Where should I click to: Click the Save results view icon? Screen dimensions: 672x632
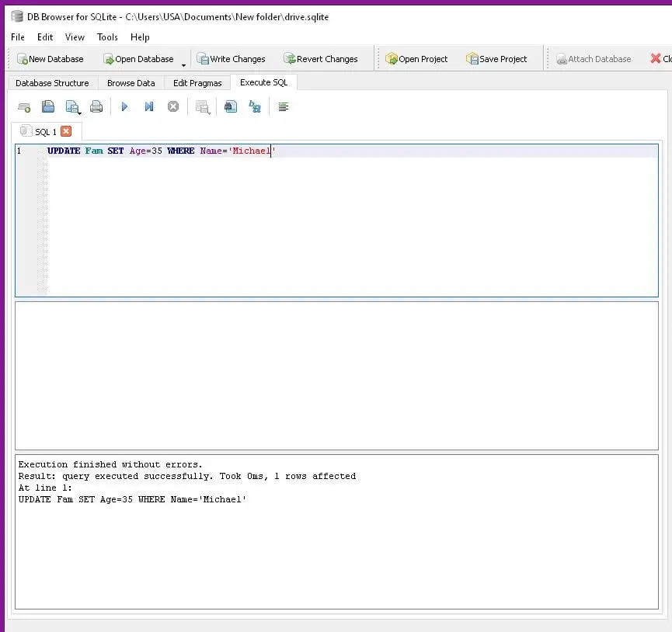(x=203, y=107)
